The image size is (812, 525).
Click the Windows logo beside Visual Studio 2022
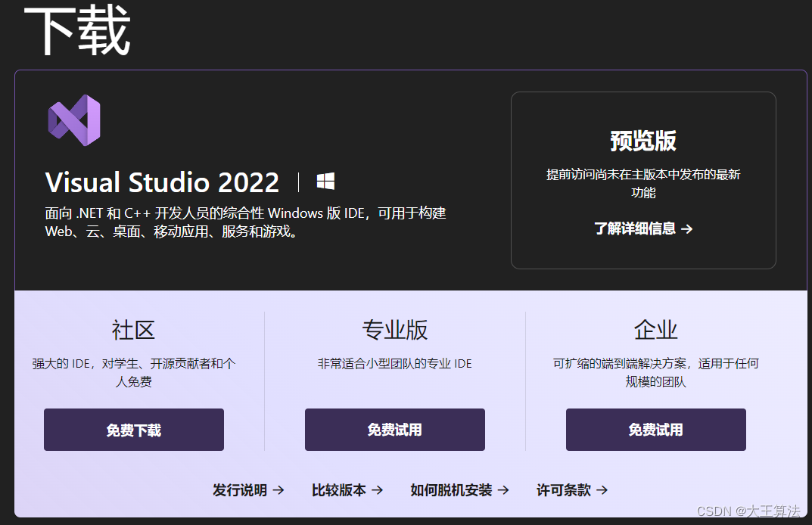[x=325, y=182]
